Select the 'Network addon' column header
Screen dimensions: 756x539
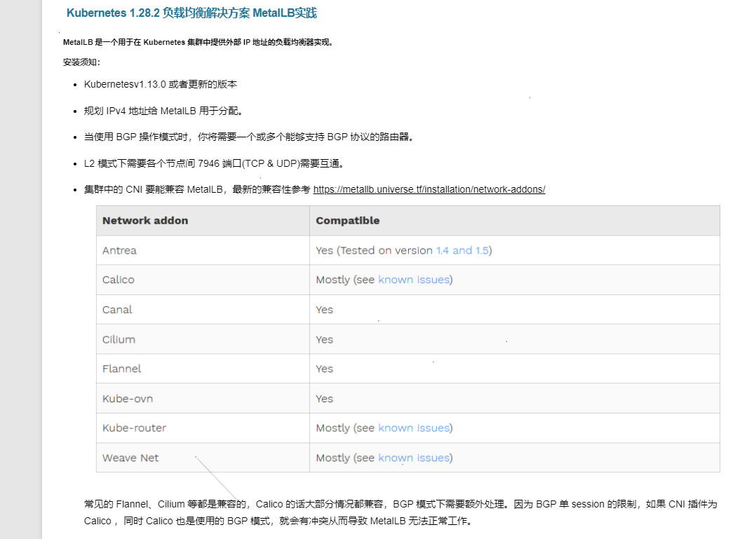[203, 221]
